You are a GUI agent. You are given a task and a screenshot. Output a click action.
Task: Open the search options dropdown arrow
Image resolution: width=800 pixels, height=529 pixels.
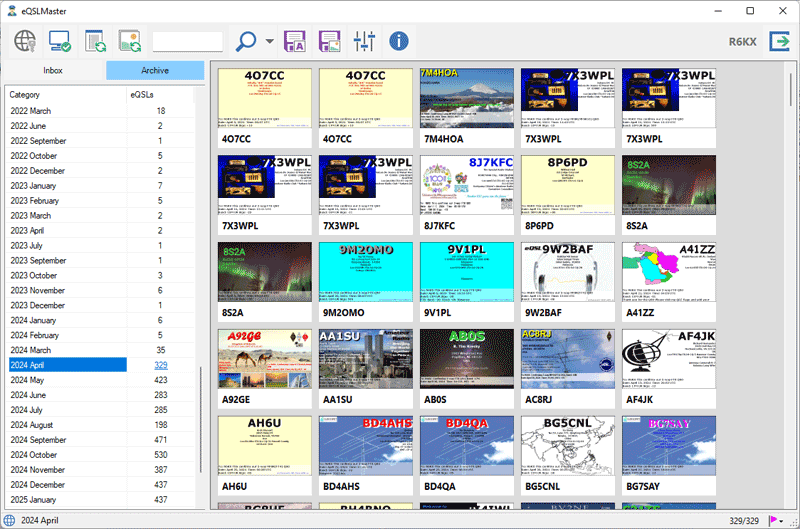270,42
